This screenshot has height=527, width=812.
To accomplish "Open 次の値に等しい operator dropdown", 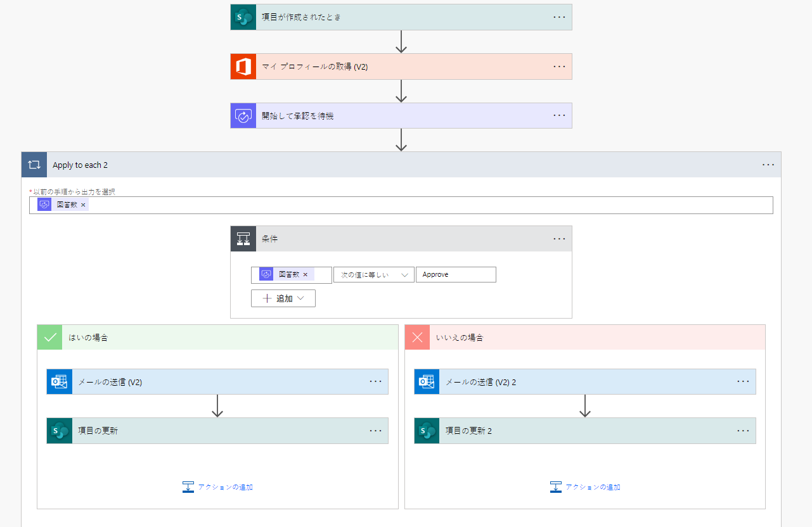I will pos(373,275).
